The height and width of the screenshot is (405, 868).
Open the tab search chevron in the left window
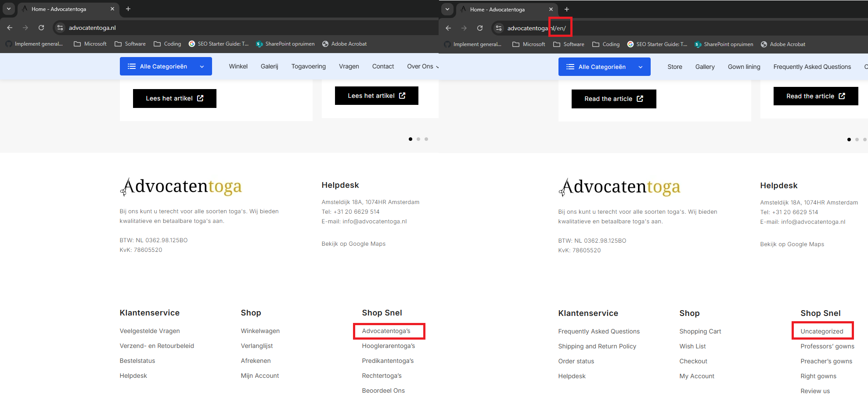click(x=9, y=9)
